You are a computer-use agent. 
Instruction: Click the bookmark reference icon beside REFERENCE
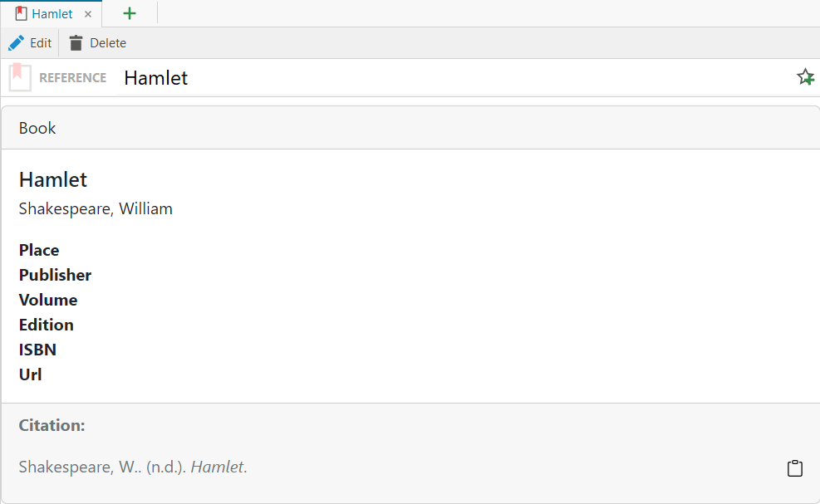[20, 78]
